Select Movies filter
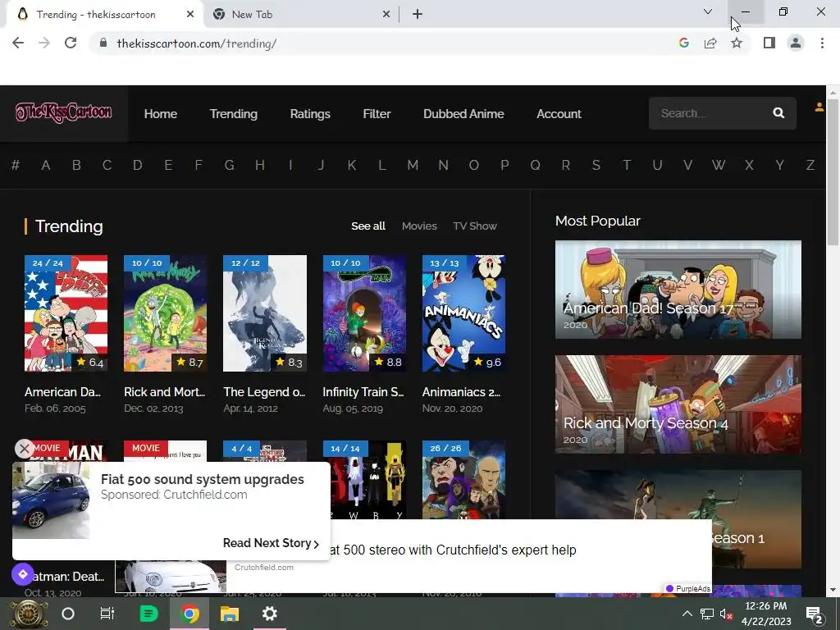This screenshot has width=840, height=630. pos(419,226)
